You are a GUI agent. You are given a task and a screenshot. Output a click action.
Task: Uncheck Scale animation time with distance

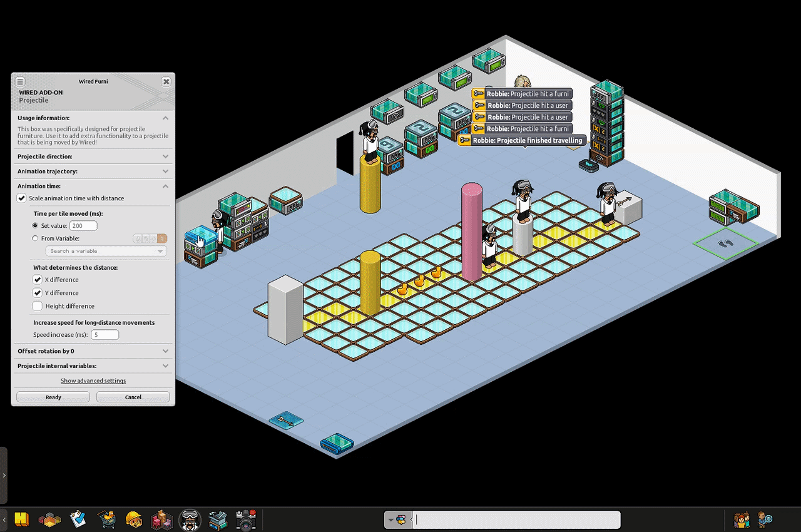coord(22,198)
